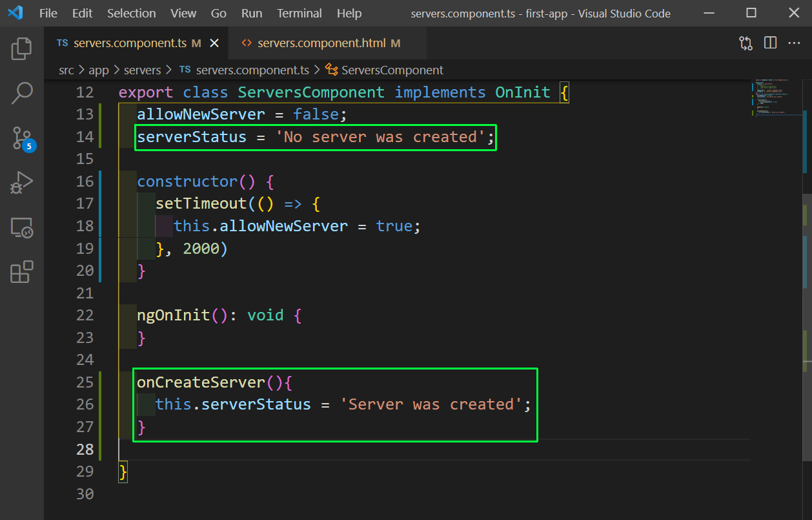Open the Remote Explorer icon
The image size is (812, 520).
click(x=22, y=227)
